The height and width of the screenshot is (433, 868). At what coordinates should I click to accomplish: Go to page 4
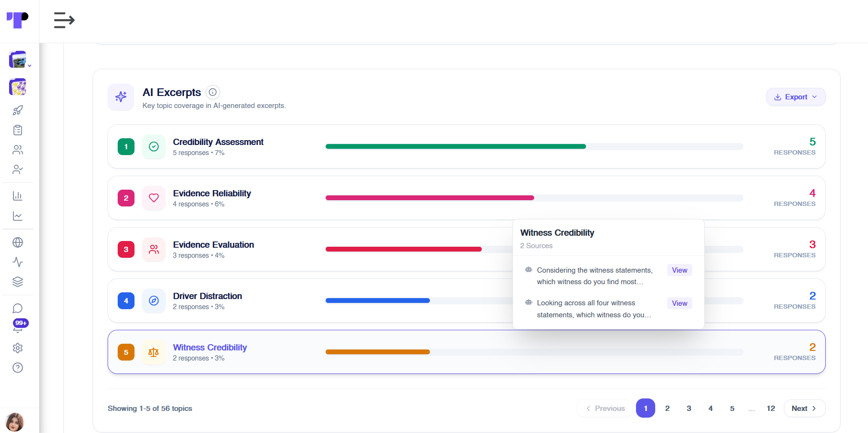click(710, 409)
